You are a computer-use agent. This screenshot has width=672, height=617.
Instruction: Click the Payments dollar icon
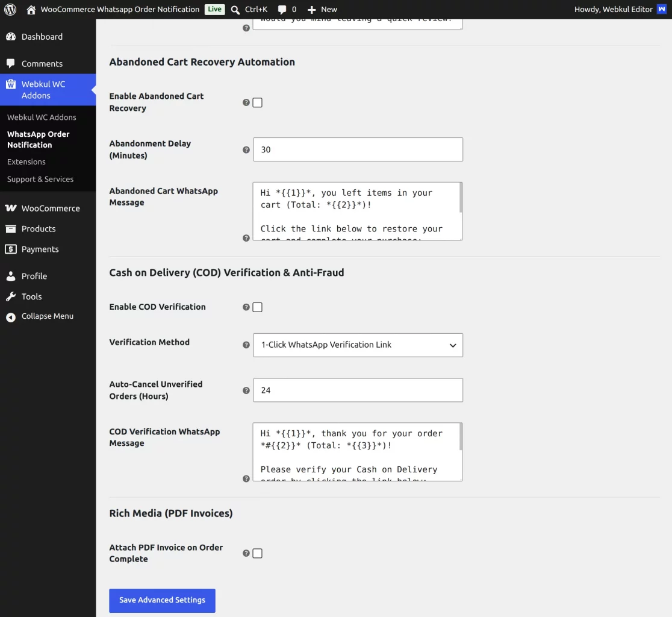[x=11, y=249]
